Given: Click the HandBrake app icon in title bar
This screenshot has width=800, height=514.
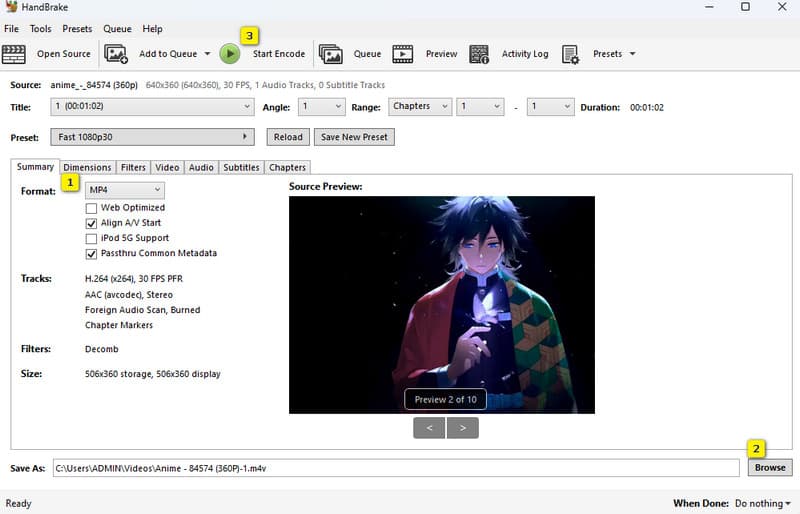Looking at the screenshot, I should click(11, 8).
